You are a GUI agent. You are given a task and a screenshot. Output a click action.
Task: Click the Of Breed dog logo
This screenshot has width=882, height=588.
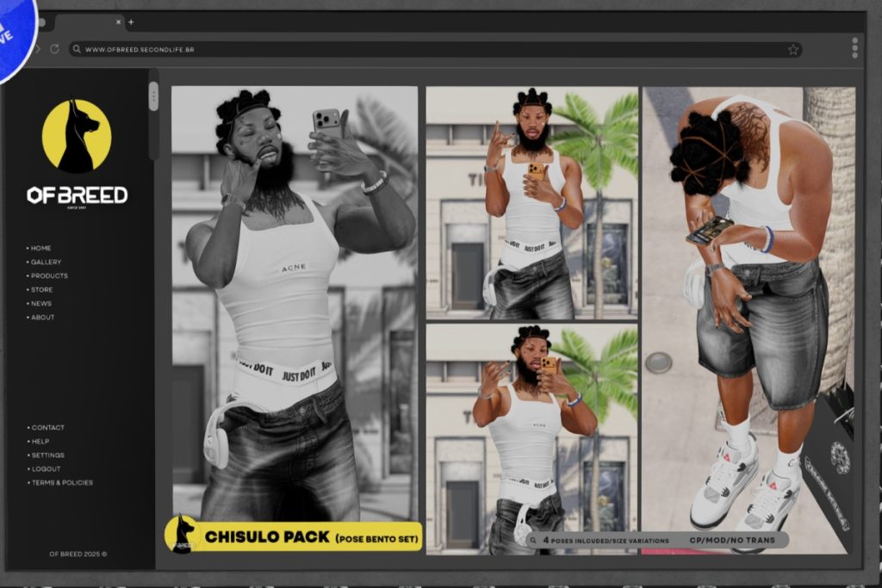coord(77,135)
